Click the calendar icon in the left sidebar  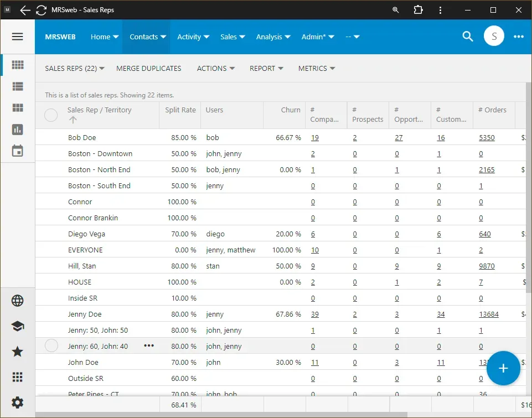point(18,151)
